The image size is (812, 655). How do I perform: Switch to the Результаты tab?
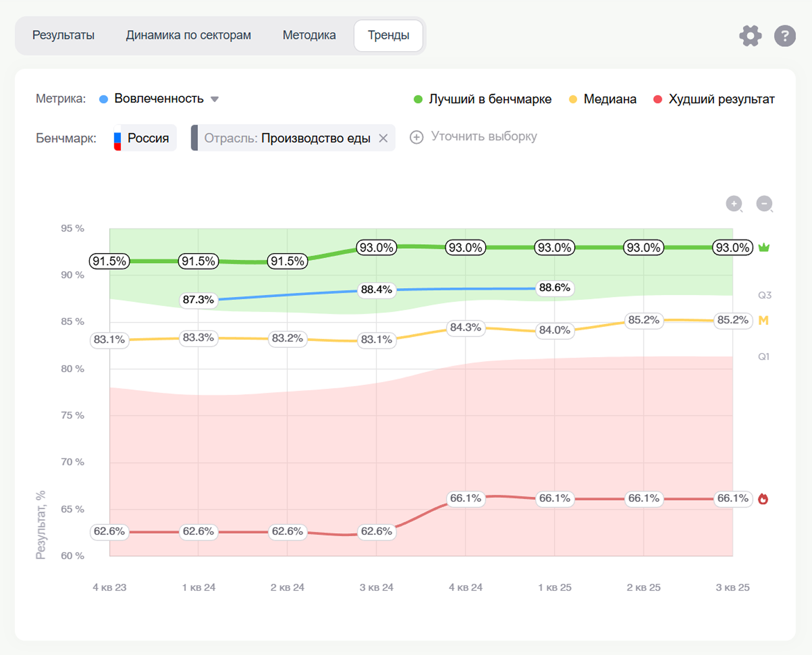coord(64,35)
